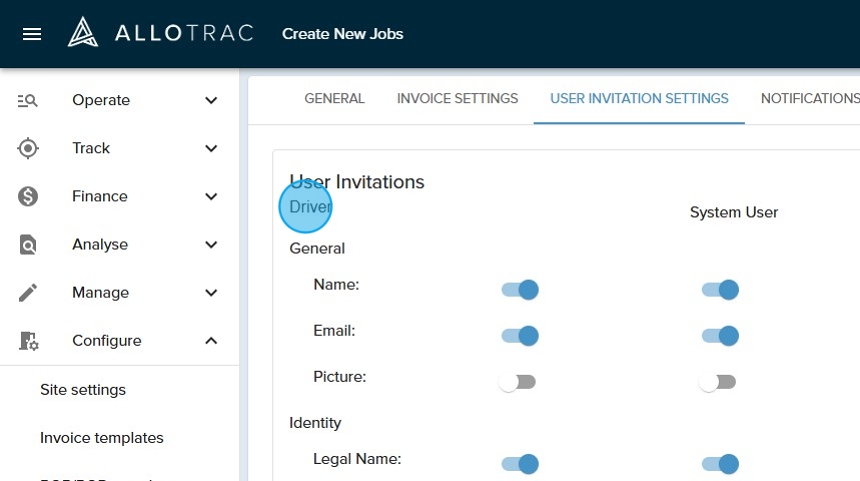Image resolution: width=860 pixels, height=481 pixels.
Task: Click the Configure settings icon
Action: (28, 341)
